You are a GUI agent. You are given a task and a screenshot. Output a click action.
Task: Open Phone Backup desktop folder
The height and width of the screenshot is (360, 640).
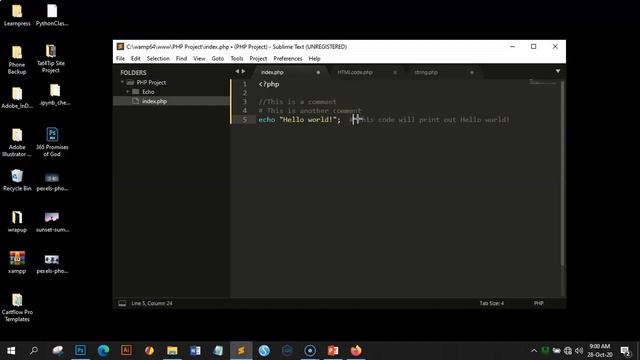point(17,60)
